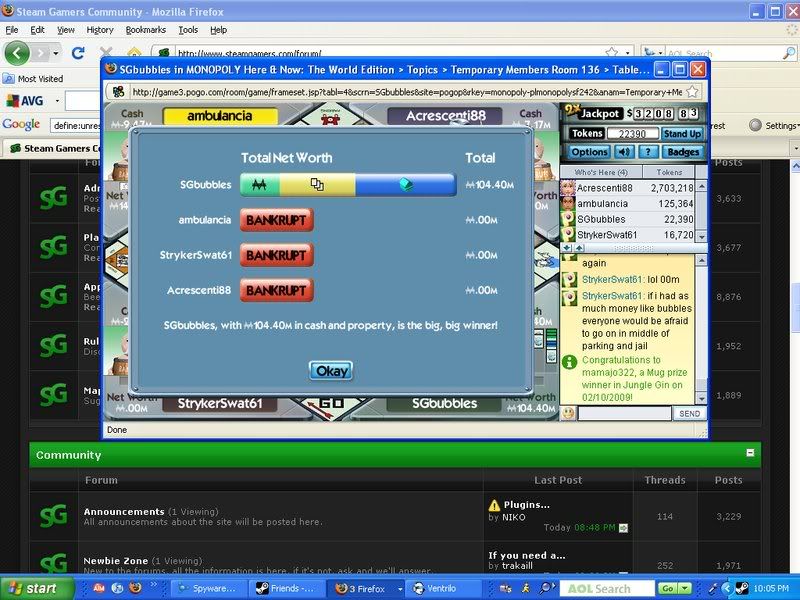
Task: Click the Stand Up button
Action: point(682,134)
